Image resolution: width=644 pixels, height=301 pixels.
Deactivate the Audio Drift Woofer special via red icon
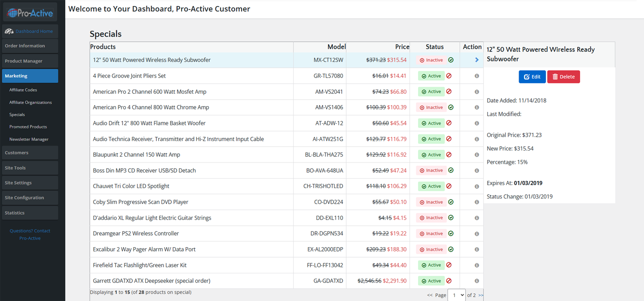coord(449,123)
